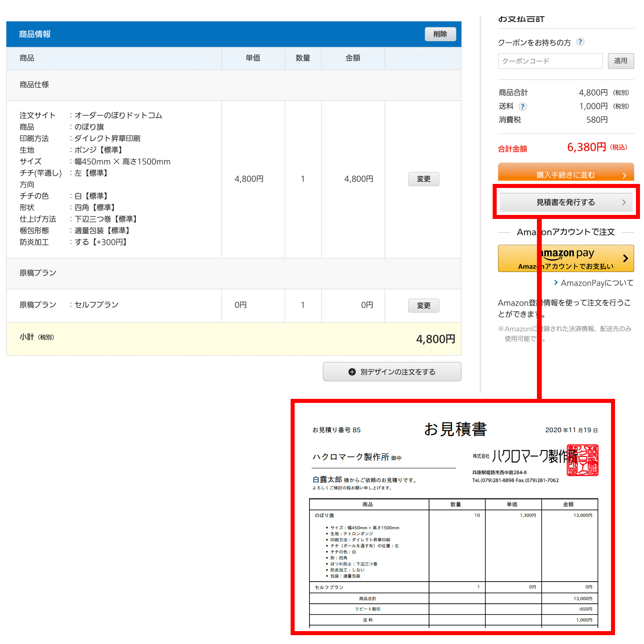Apply the coupon with 適用 button
Image resolution: width=644 pixels, height=644 pixels.
pos(621,61)
